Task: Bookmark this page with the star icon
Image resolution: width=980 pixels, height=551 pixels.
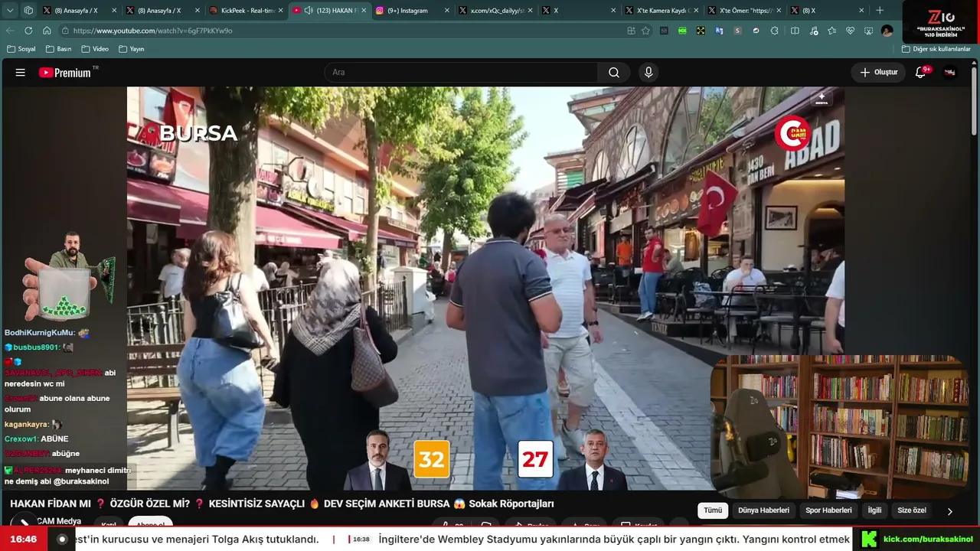Action: click(x=645, y=31)
